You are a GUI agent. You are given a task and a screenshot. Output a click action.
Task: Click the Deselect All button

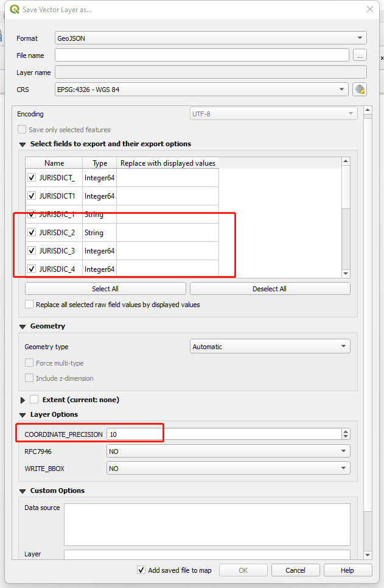coord(270,289)
